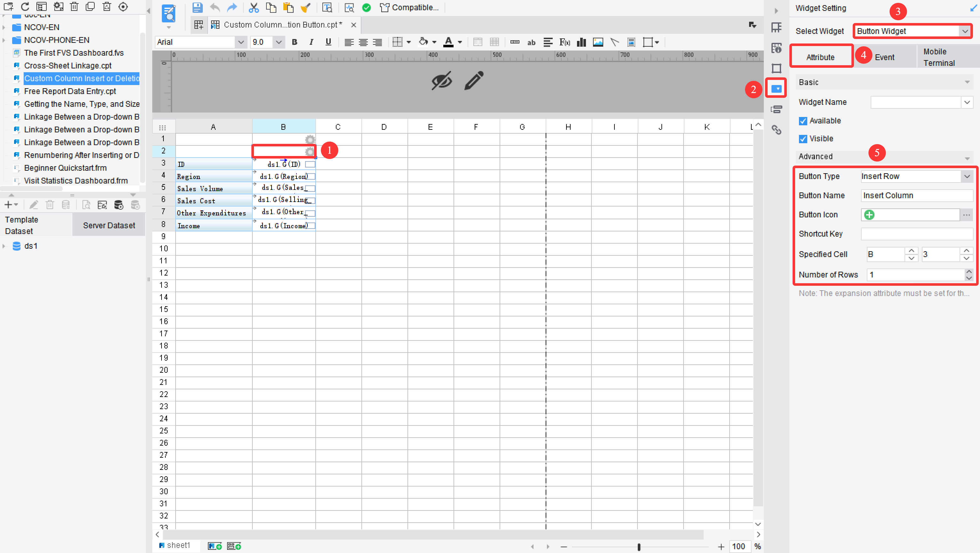Undo the last action

(x=215, y=8)
